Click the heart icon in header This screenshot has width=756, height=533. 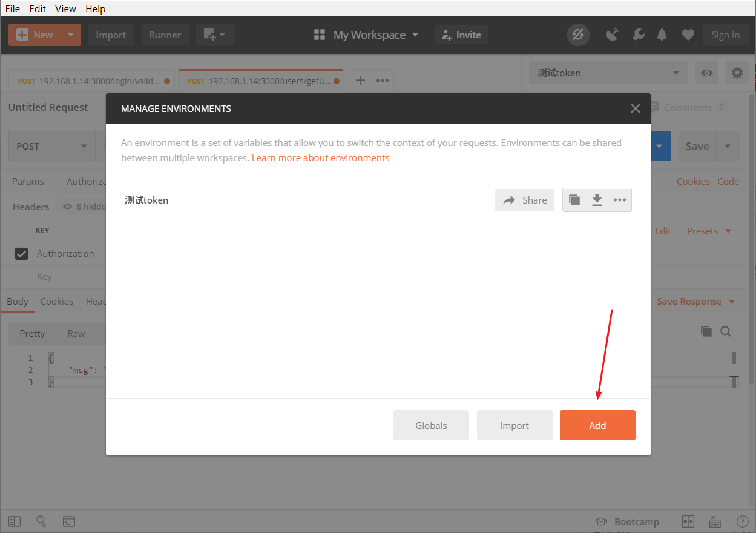[688, 35]
